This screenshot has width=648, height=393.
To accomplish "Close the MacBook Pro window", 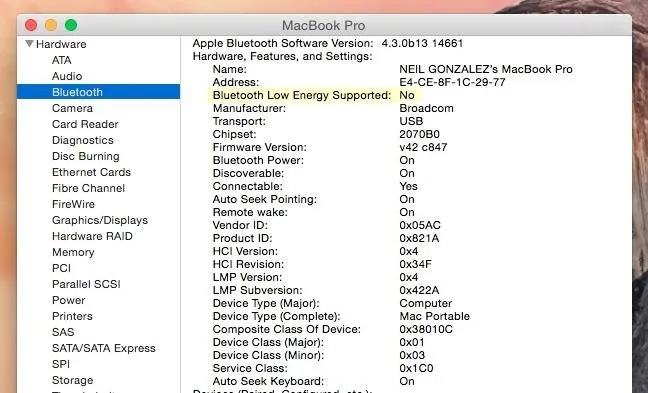I will [31, 25].
